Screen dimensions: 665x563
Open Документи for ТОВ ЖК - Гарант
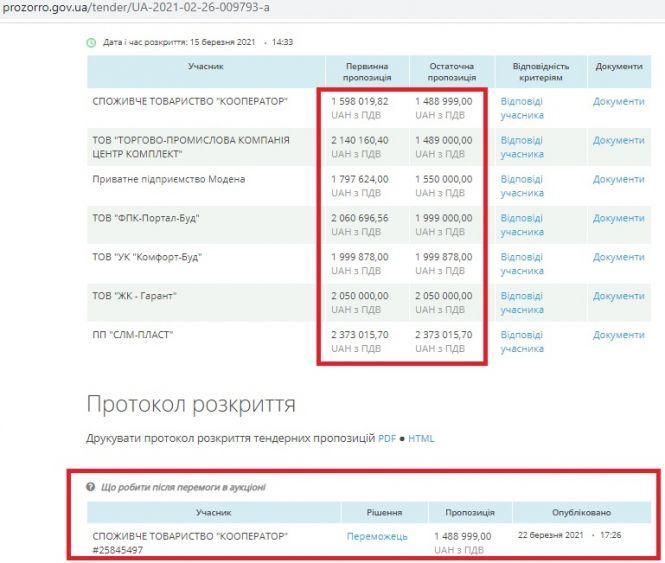618,296
